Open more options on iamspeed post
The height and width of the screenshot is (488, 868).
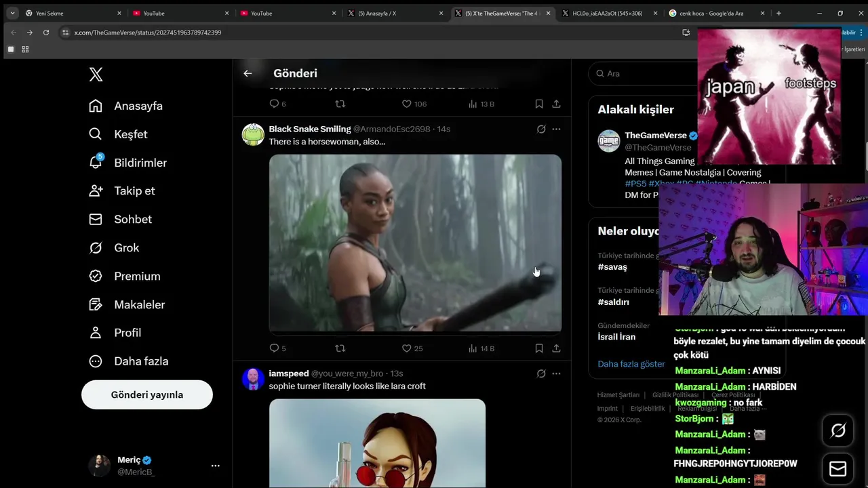[x=556, y=373]
